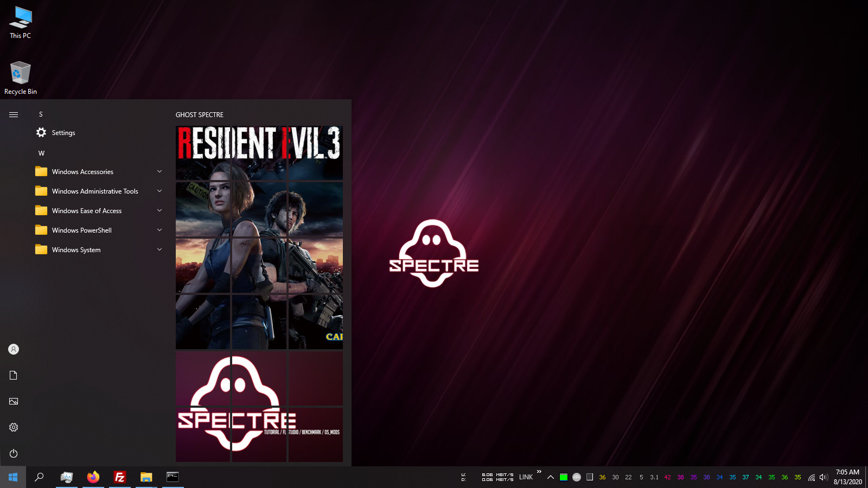This screenshot has width=868, height=488.
Task: Click the 22 tray readout
Action: point(628,477)
